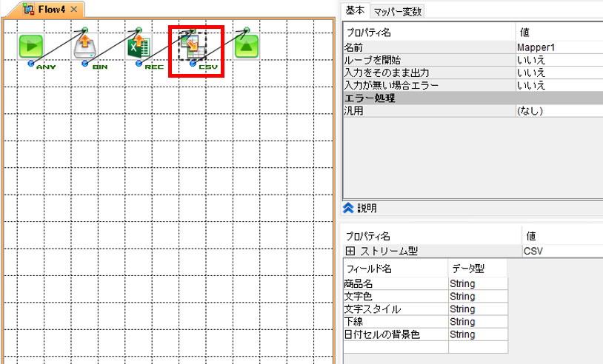
Task: Select the 入力をそのまま出力 property row
Action: [473, 73]
